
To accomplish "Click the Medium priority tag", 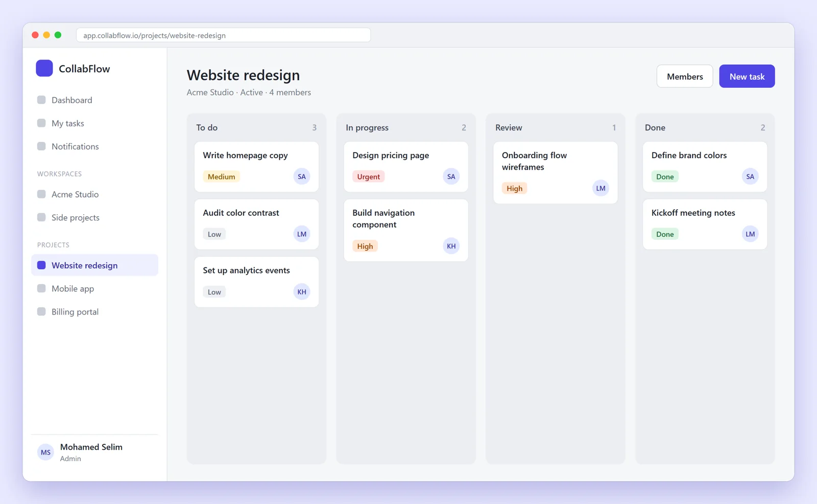I will click(222, 177).
